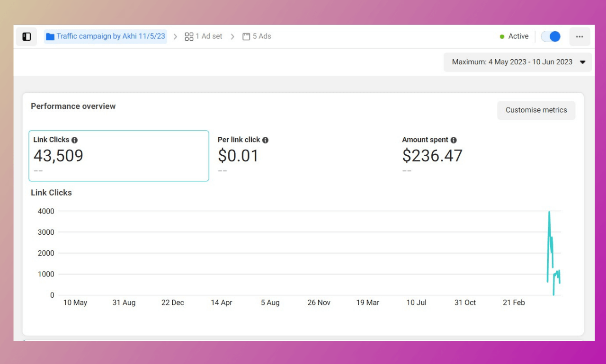Select the Link Clicks metric card
This screenshot has height=364, width=606.
pyautogui.click(x=119, y=156)
